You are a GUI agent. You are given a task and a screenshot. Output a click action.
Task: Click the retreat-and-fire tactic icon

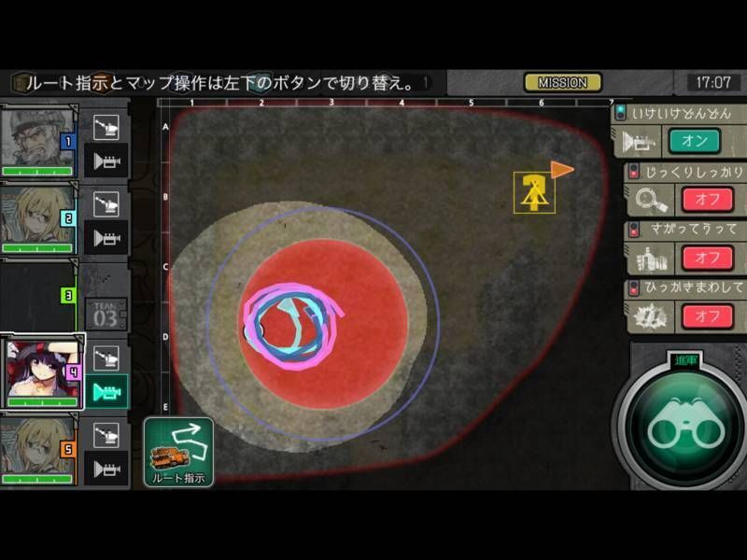652,259
